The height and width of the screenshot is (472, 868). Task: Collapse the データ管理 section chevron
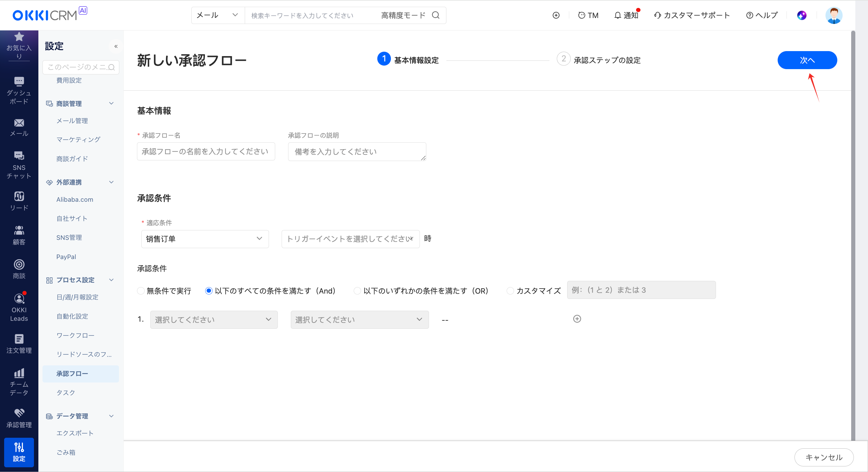point(111,416)
